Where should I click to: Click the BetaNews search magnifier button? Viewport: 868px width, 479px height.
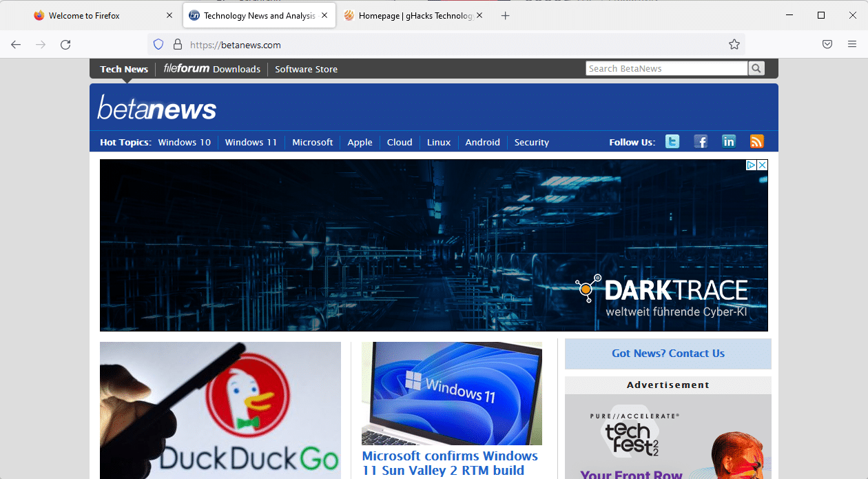(756, 68)
